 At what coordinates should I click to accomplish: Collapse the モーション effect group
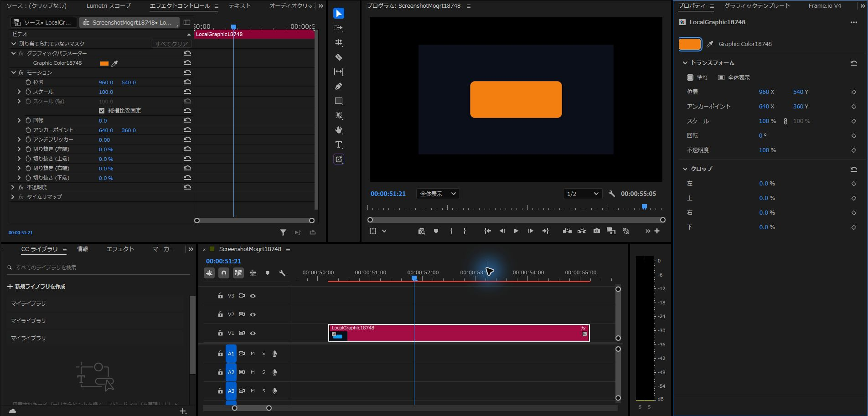(14, 72)
